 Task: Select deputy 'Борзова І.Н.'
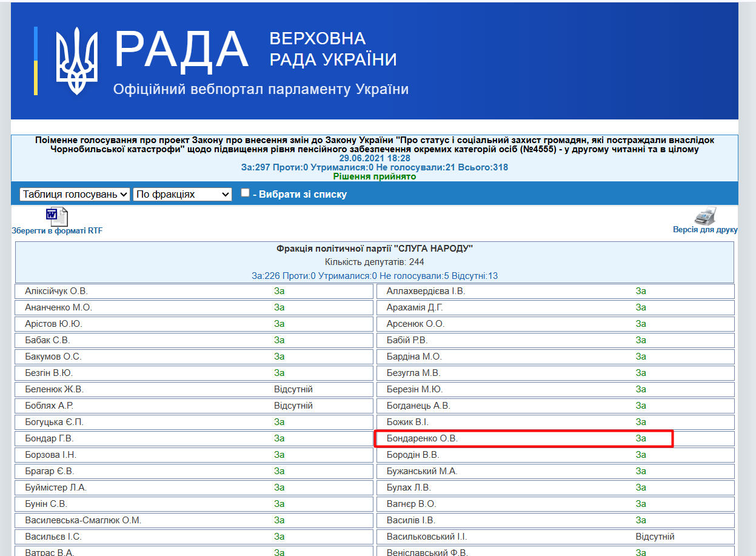point(51,455)
